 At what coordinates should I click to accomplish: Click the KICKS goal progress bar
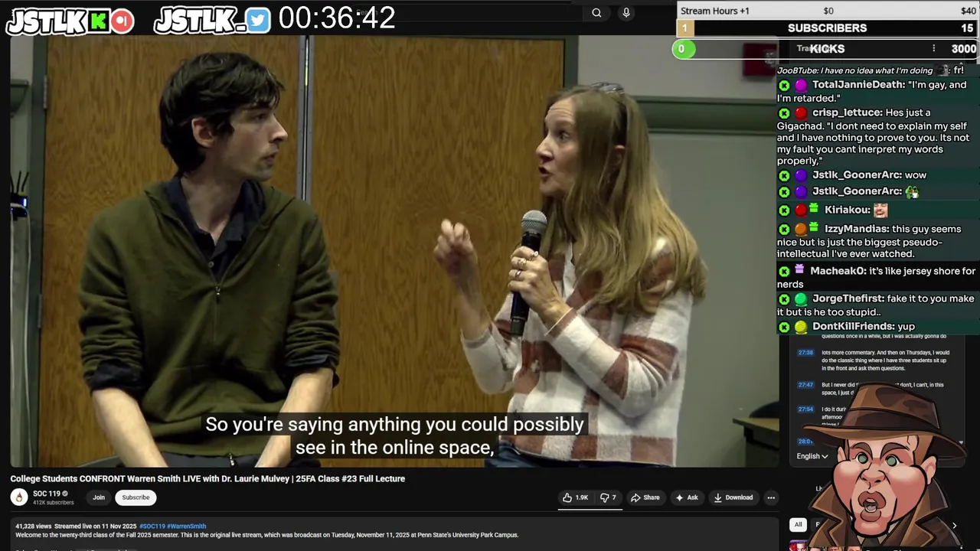[x=827, y=49]
